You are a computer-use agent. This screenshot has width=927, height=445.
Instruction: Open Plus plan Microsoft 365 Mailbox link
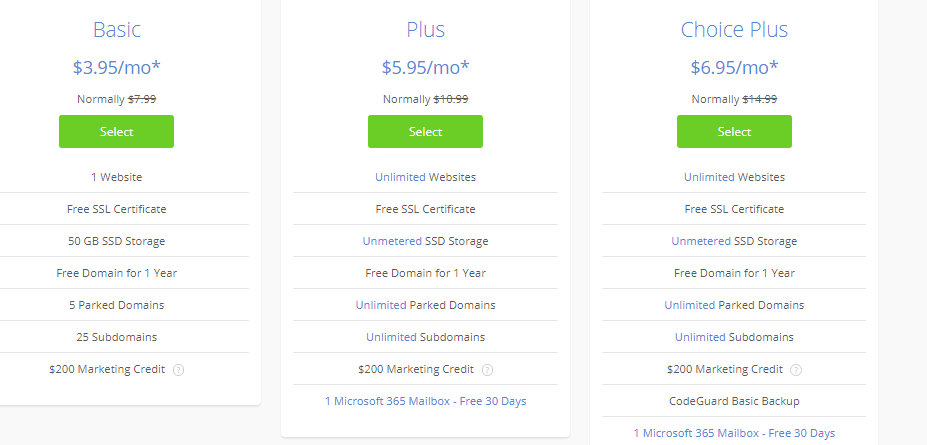coord(425,401)
